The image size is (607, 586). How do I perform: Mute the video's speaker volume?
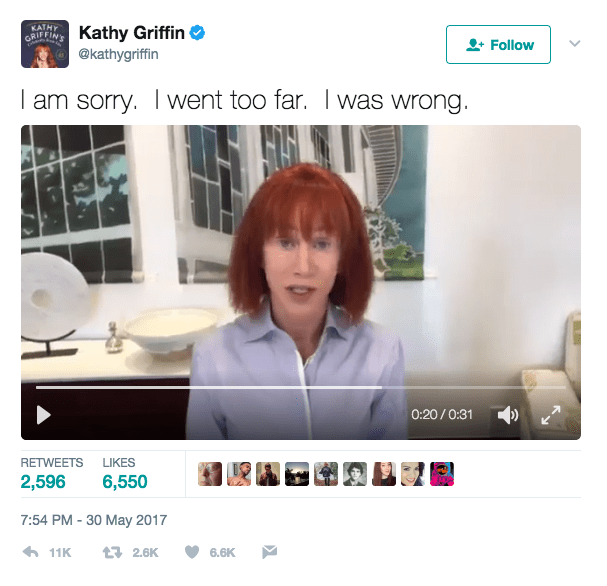coord(508,415)
